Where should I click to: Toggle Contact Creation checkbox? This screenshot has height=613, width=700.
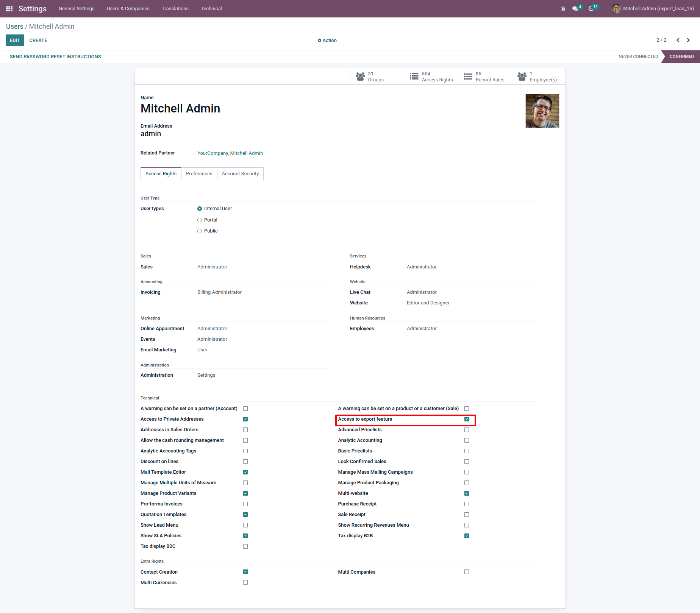click(x=245, y=572)
